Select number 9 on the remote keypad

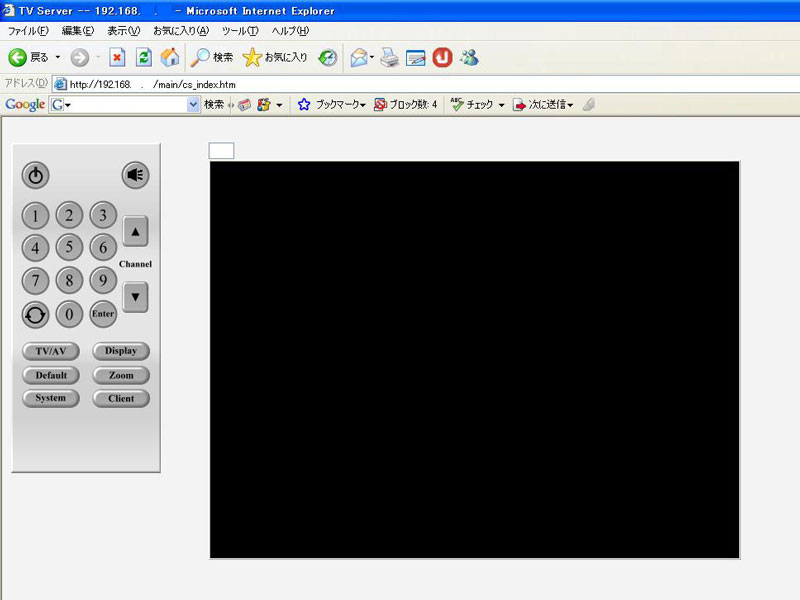pyautogui.click(x=103, y=280)
